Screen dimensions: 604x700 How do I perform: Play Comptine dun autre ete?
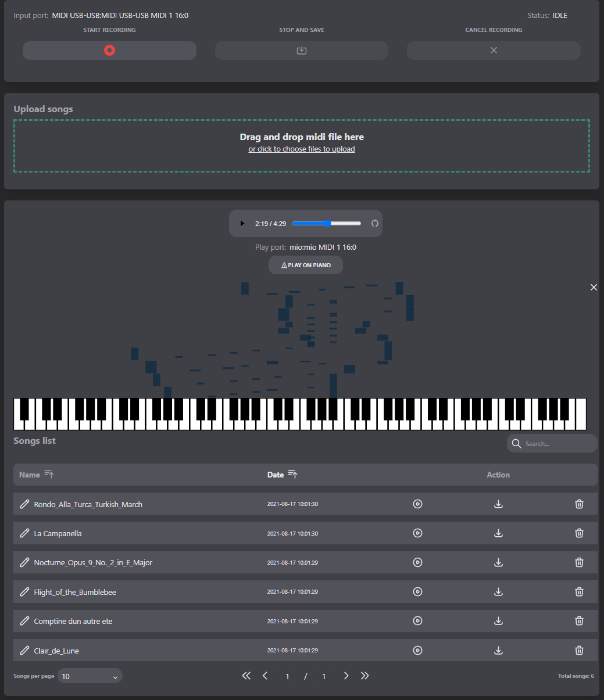click(417, 620)
